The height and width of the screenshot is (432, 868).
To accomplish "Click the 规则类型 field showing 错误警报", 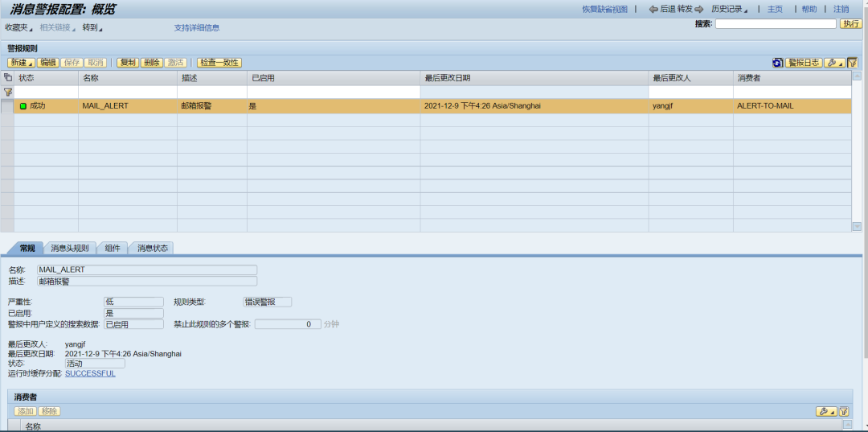I will click(268, 302).
